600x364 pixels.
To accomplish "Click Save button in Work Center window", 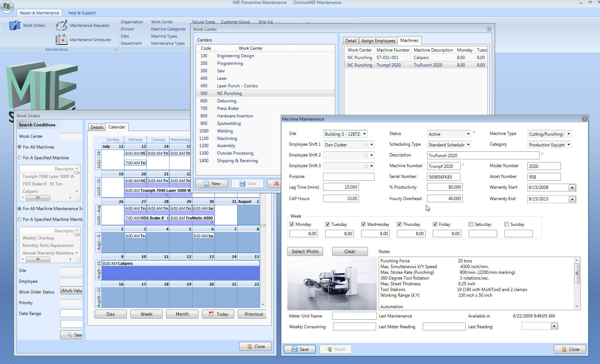I will [248, 184].
